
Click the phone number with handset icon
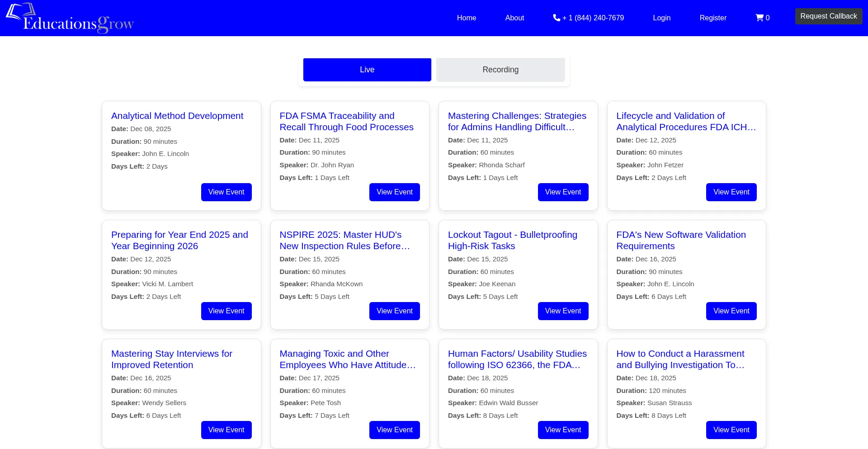pos(588,18)
